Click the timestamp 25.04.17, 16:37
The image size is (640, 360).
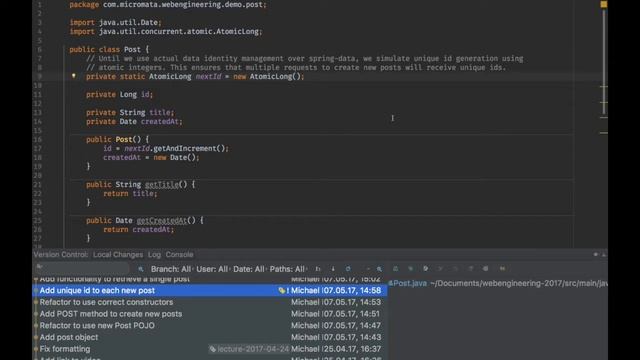coord(352,349)
